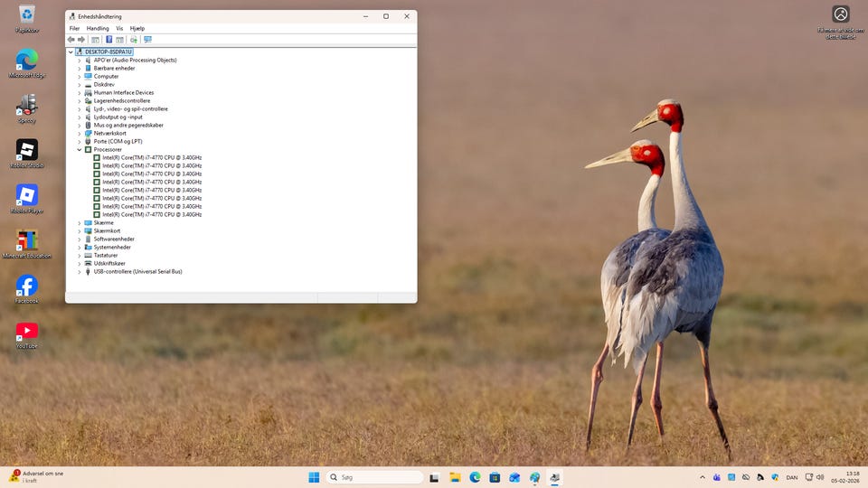The width and height of the screenshot is (868, 488).
Task: Collapse the DESKTOP-8SDPA1U root node
Action: 71,52
